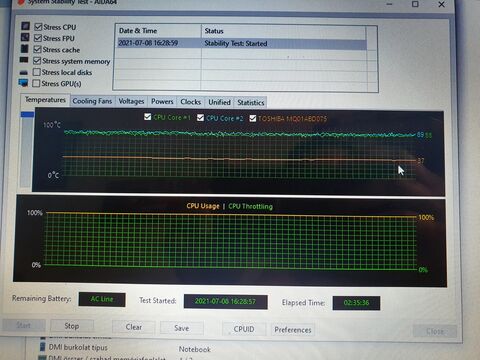Click the monitor icon beside Stress GPU(s)
Screen dimensions: 480x360
click(23, 83)
